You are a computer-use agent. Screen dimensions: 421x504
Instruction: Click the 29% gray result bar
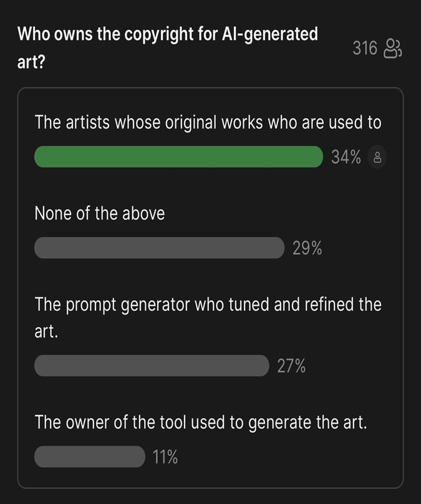point(159,248)
